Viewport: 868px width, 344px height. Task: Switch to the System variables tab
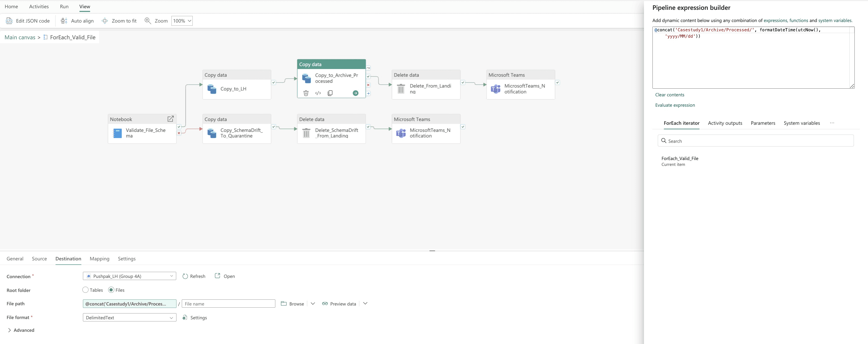coord(802,123)
